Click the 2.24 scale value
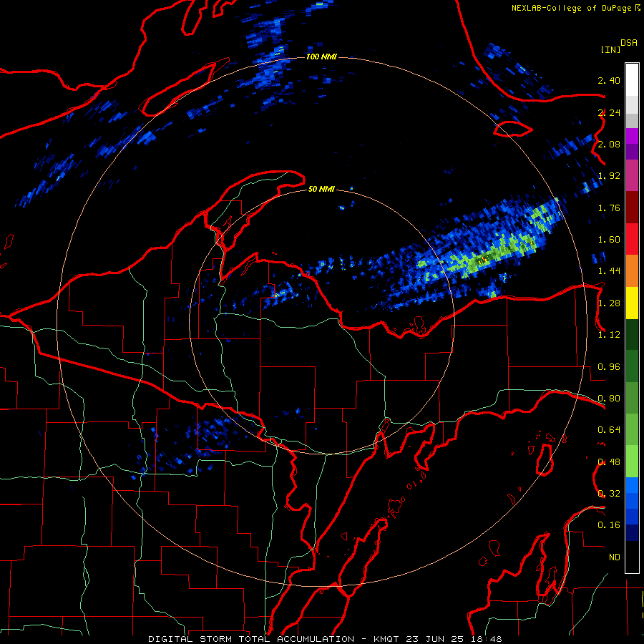The image size is (644, 644). (x=609, y=112)
